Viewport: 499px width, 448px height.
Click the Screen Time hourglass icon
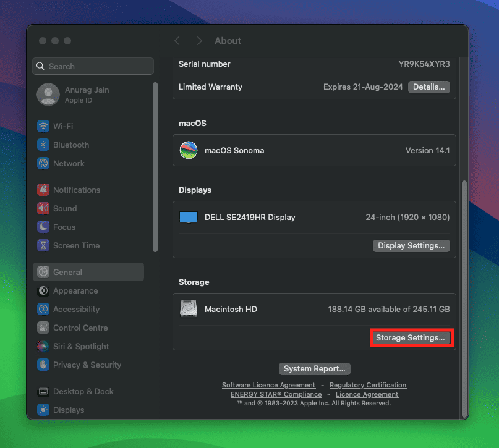[x=43, y=245]
